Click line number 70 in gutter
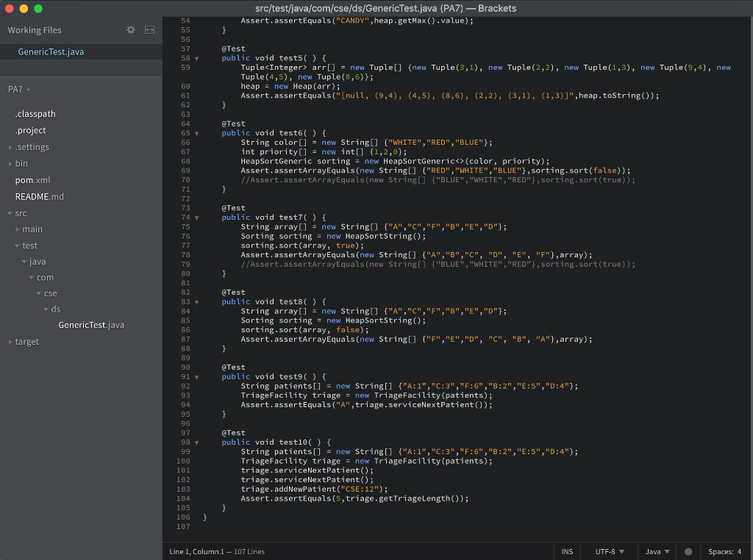Image resolution: width=753 pixels, height=560 pixels. coord(185,180)
